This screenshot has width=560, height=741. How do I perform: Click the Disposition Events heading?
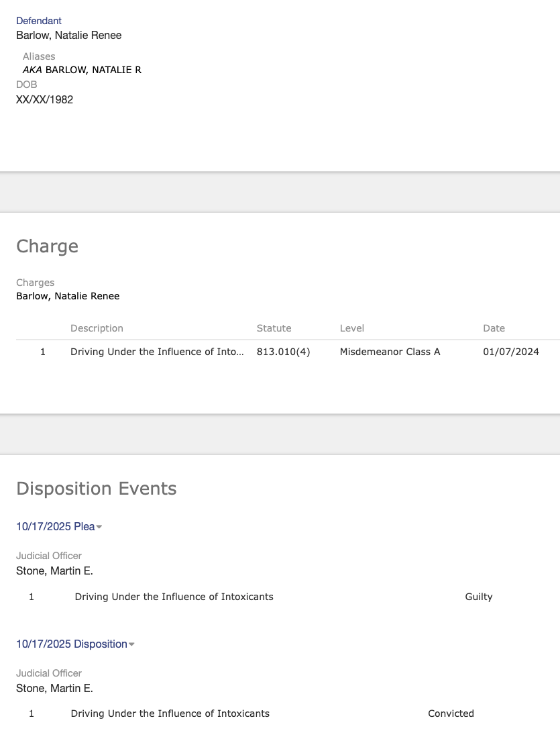click(x=96, y=489)
